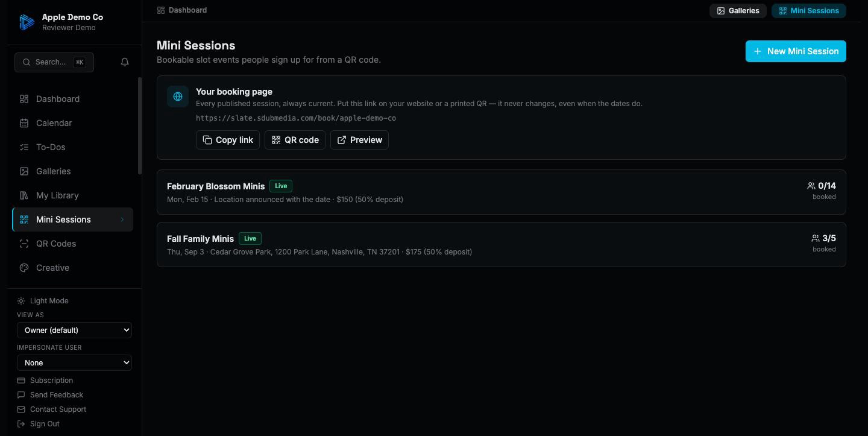Open notifications bell icon

[x=125, y=62]
